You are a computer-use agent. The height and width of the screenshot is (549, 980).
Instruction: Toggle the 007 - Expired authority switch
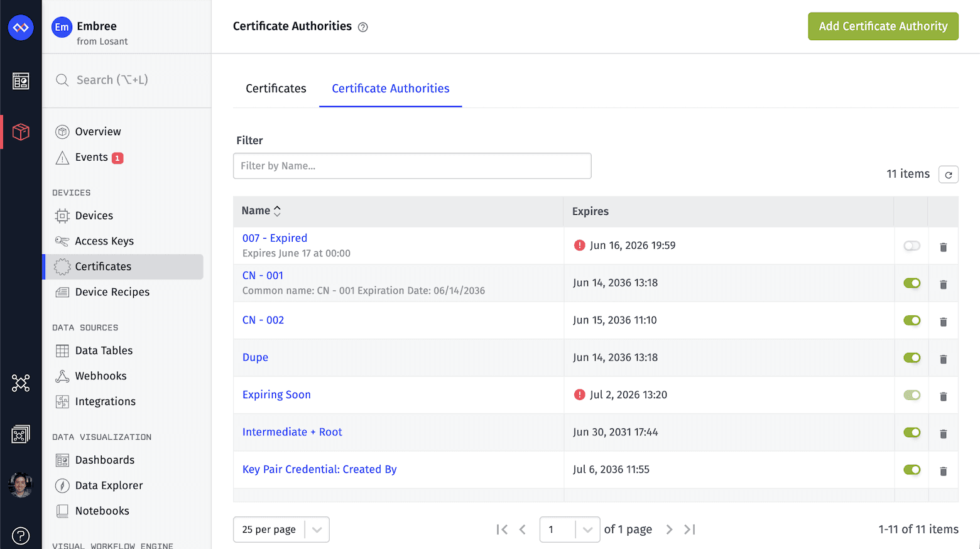[x=912, y=246]
